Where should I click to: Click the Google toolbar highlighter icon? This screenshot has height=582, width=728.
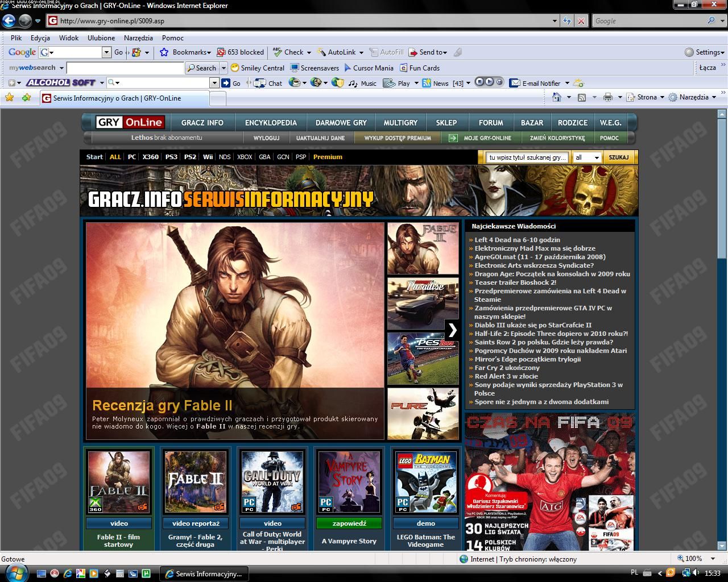click(458, 52)
